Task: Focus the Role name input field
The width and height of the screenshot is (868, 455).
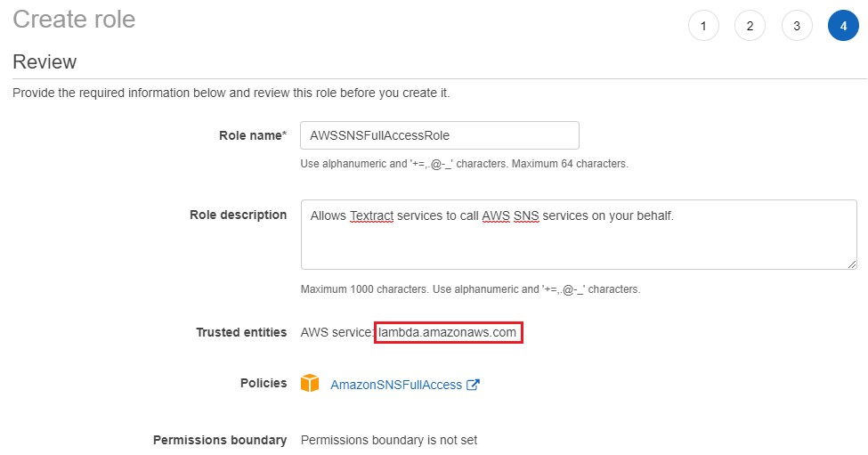Action: pos(440,135)
